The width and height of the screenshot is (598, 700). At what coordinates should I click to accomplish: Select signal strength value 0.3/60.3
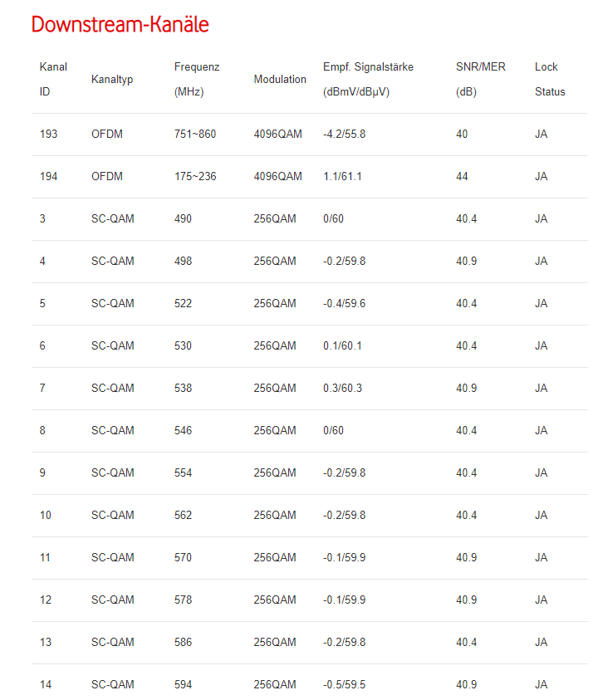point(342,388)
